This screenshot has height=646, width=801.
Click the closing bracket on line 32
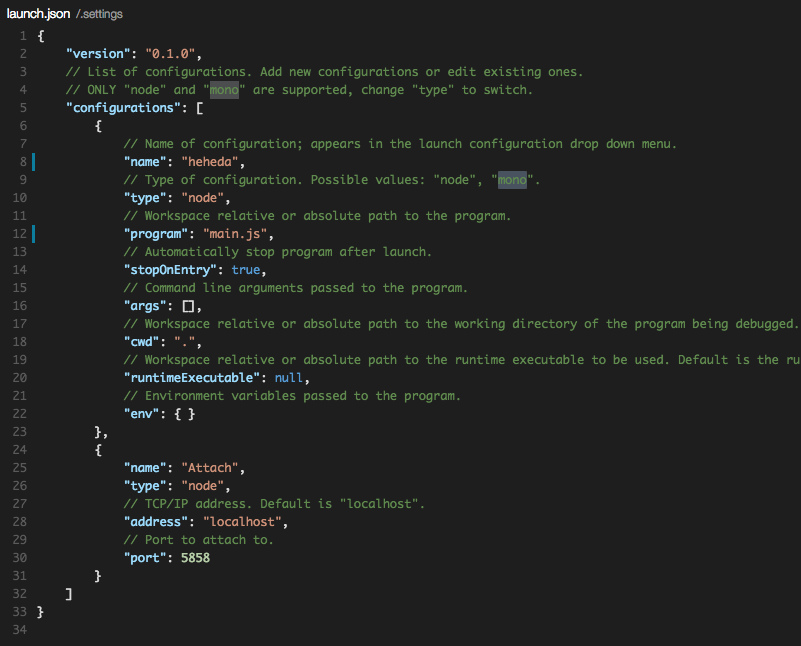click(x=69, y=594)
